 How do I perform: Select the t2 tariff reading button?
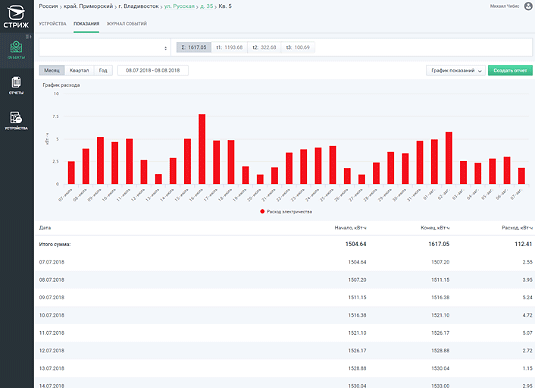tap(264, 47)
